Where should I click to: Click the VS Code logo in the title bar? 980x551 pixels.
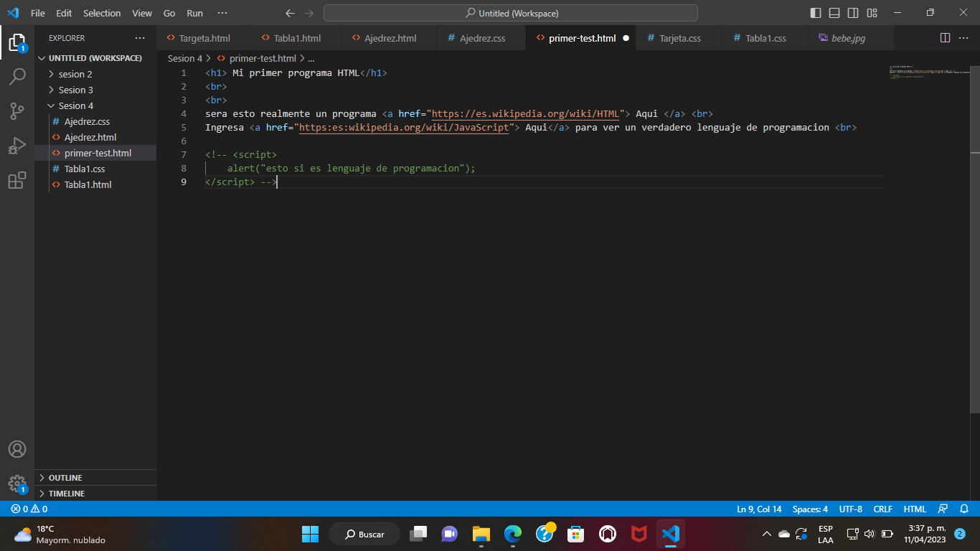(x=13, y=13)
